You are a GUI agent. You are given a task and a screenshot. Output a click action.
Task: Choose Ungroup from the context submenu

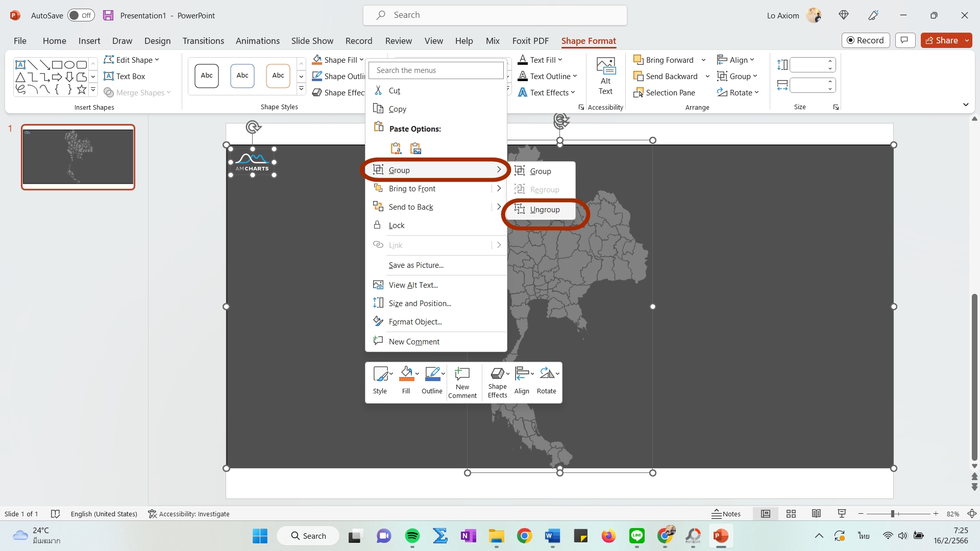coord(545,209)
